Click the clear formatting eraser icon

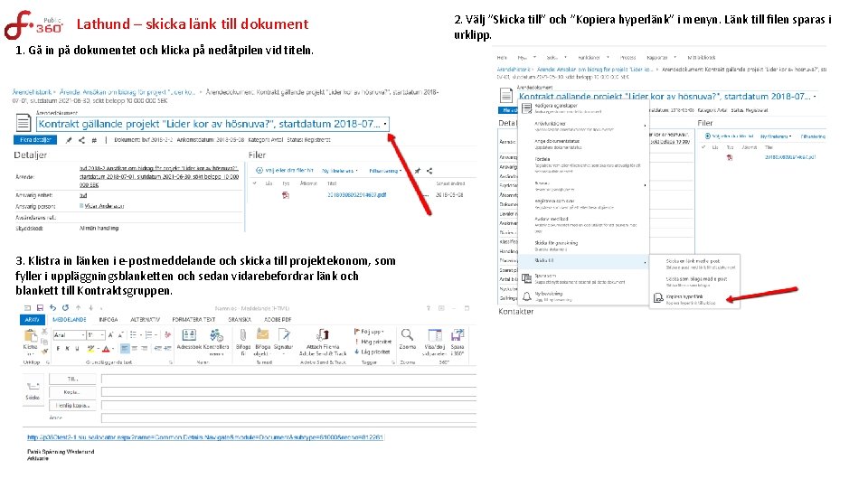coord(167,335)
